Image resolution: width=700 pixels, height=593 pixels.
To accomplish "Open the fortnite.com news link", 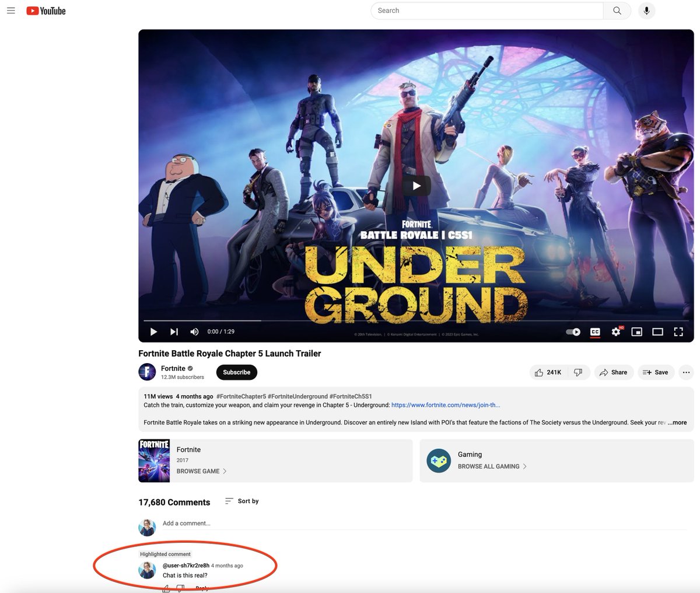I will (x=446, y=405).
